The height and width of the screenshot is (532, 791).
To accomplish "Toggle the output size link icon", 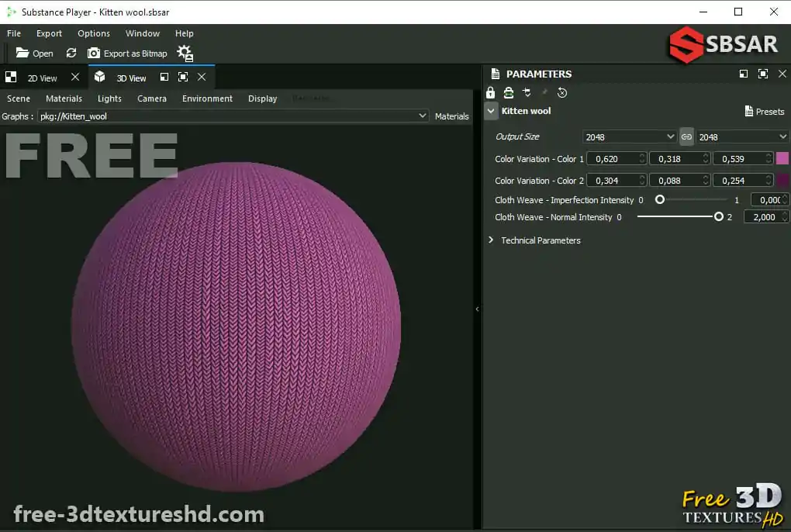I will pyautogui.click(x=686, y=136).
